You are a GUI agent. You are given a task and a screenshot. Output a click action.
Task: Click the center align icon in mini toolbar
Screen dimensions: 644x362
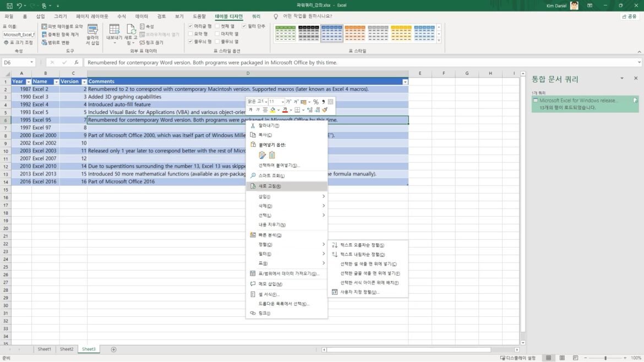[x=265, y=110]
